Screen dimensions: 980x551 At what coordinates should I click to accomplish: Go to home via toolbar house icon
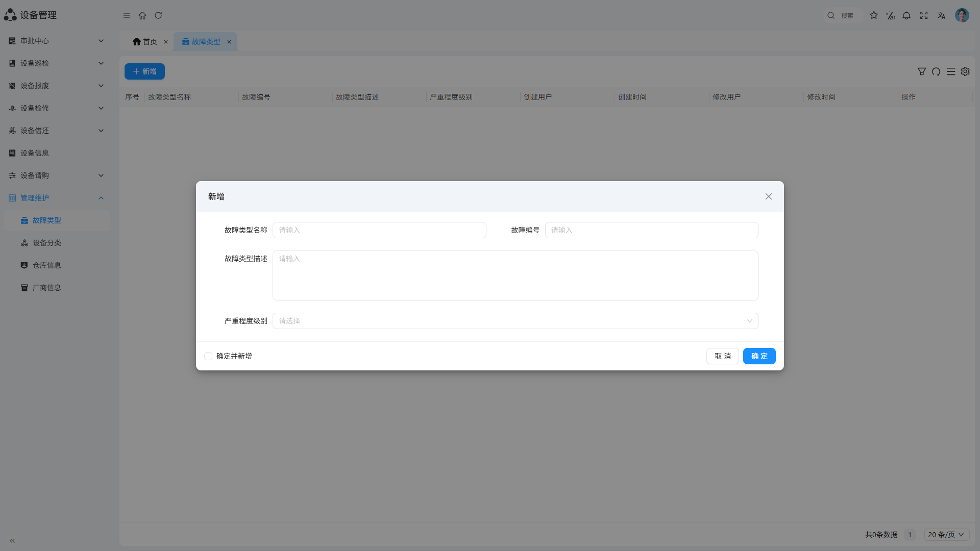(x=142, y=15)
